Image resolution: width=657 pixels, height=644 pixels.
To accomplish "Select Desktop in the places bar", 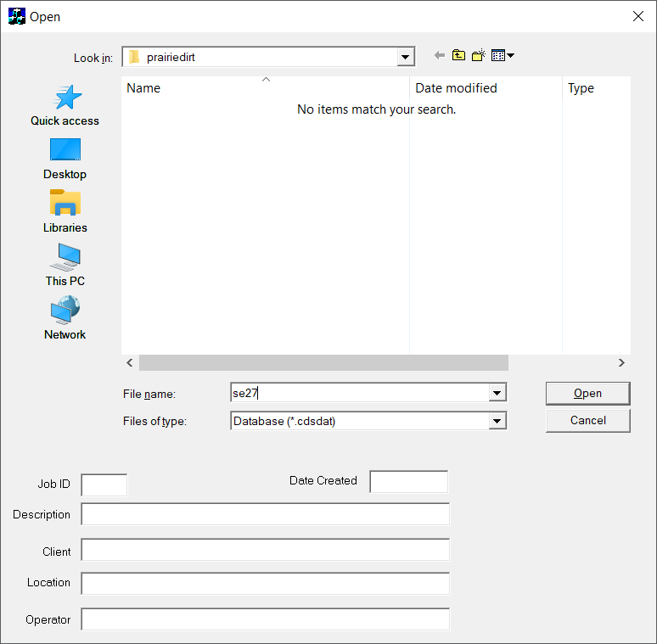I will point(65,159).
